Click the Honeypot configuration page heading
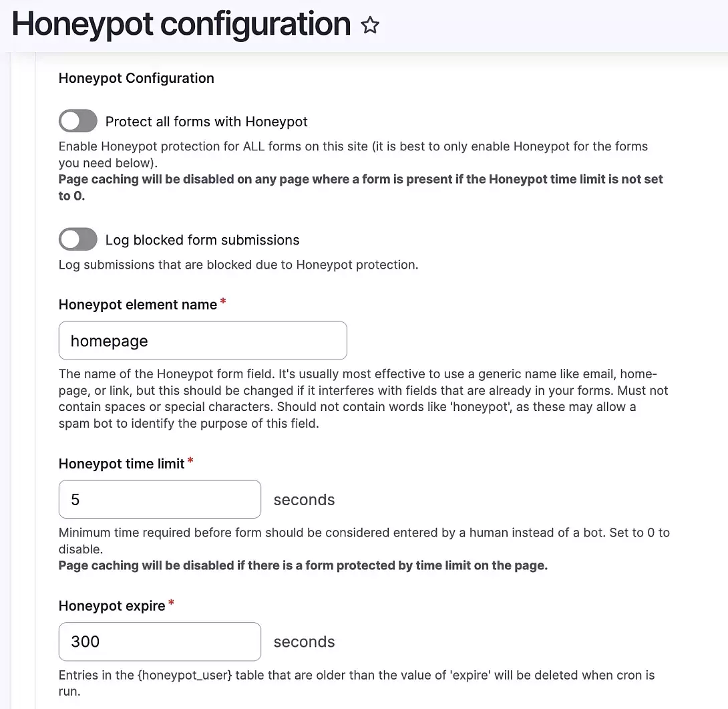 pos(181,24)
